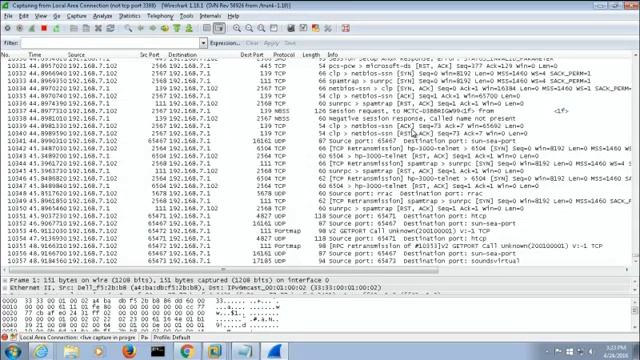Image resolution: width=640 pixels, height=360 pixels.
Task: Find a packet magnifier icon
Action: point(128,28)
